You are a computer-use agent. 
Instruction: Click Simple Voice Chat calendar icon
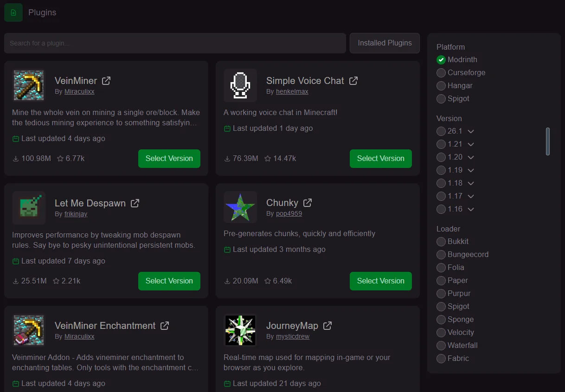(x=227, y=129)
